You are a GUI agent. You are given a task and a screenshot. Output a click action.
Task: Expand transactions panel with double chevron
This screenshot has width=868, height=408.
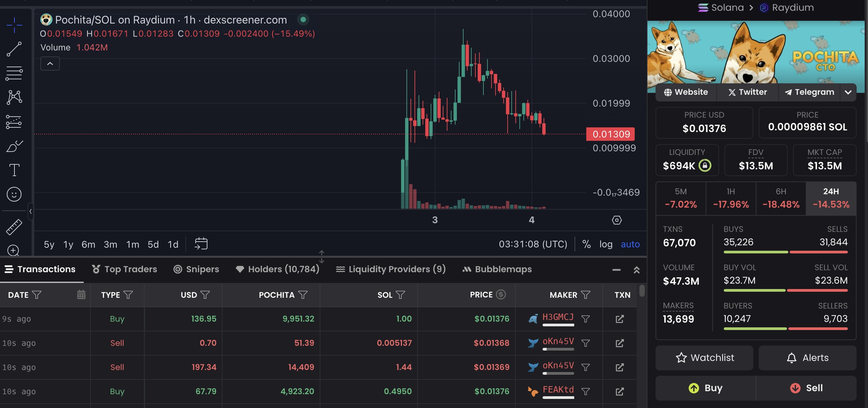[x=636, y=270]
